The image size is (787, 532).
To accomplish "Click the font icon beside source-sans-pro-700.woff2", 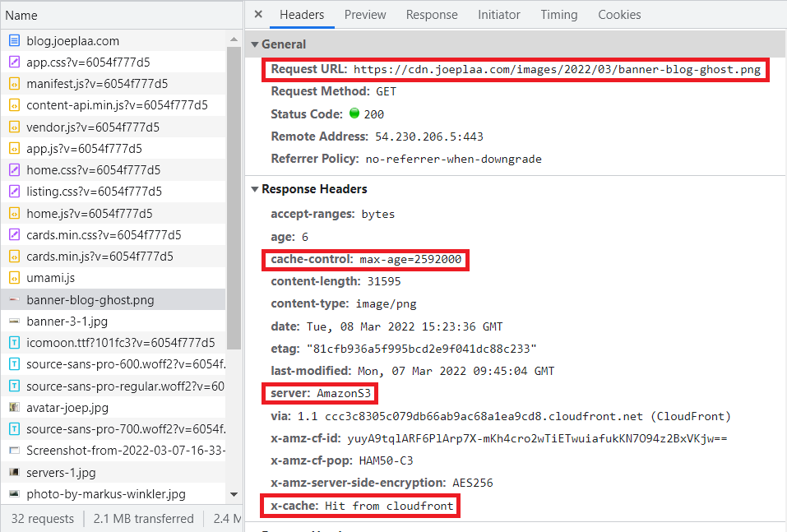I will pos(15,429).
